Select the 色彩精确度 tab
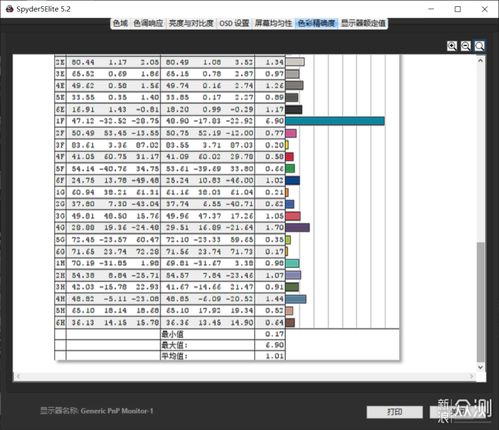 click(316, 23)
